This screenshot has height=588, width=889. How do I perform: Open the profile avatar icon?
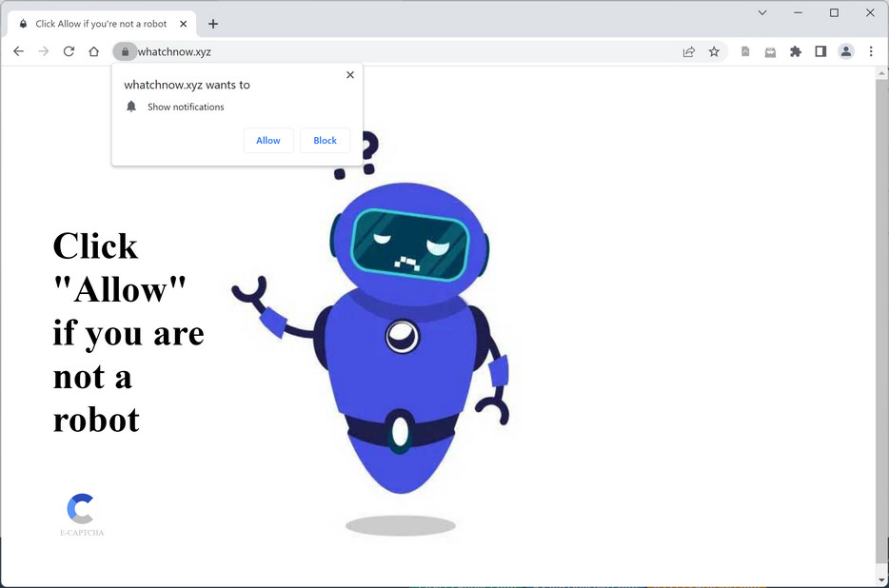[x=846, y=51]
